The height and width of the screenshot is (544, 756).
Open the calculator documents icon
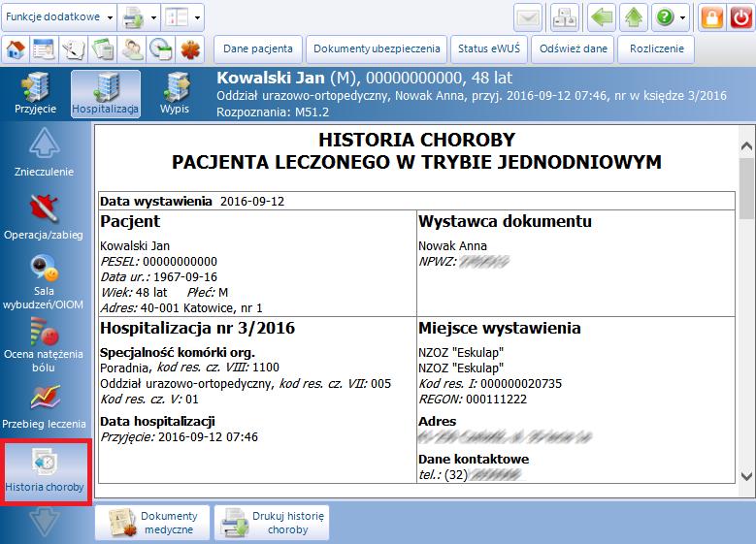click(102, 49)
